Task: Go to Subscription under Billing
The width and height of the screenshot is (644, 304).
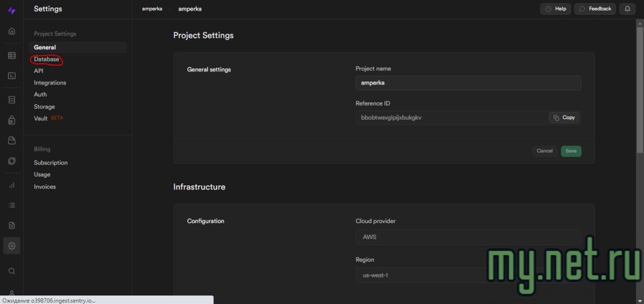Action: [x=51, y=163]
